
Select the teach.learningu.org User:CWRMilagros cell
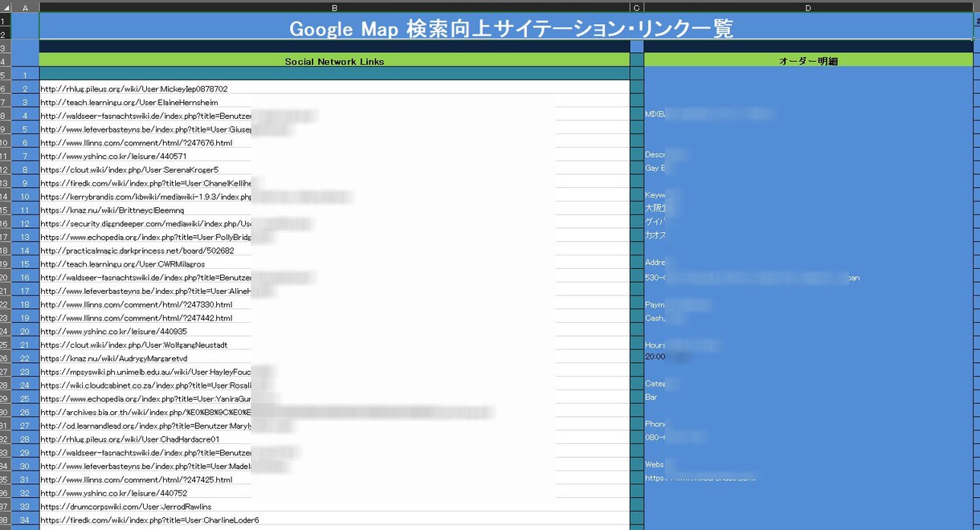[x=334, y=263]
